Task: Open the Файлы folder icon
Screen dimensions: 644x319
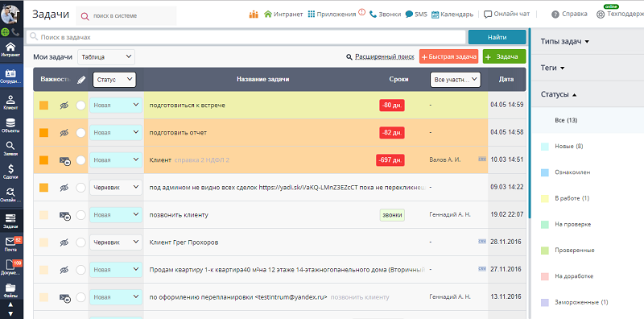Action: coord(10,288)
